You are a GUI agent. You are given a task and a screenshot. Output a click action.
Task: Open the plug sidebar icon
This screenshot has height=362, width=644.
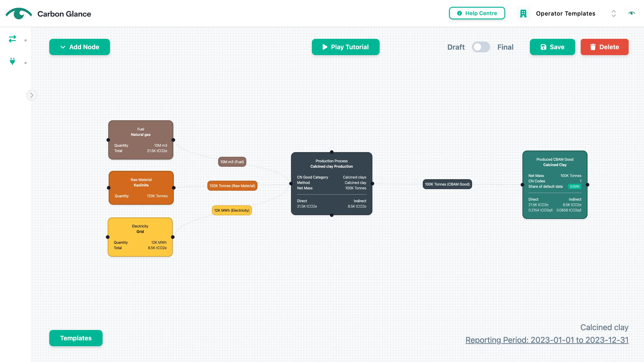point(12,61)
